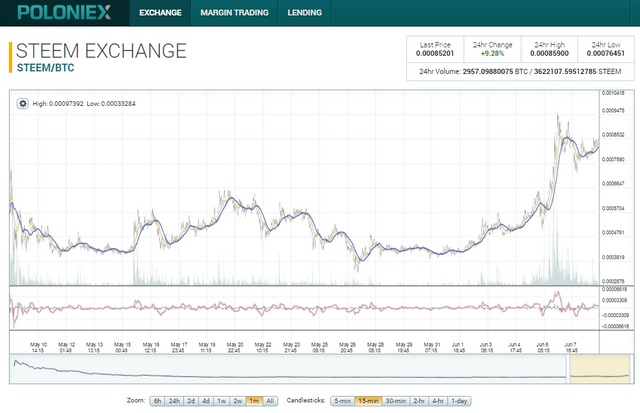The image size is (640, 413).
Task: Set chart zoom to 2w
Action: (x=238, y=401)
